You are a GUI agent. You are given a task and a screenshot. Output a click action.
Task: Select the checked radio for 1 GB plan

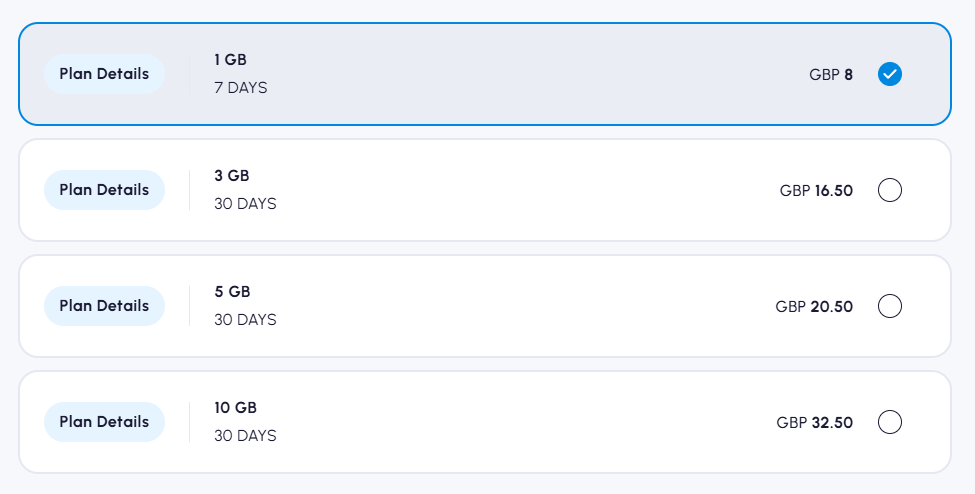click(889, 74)
